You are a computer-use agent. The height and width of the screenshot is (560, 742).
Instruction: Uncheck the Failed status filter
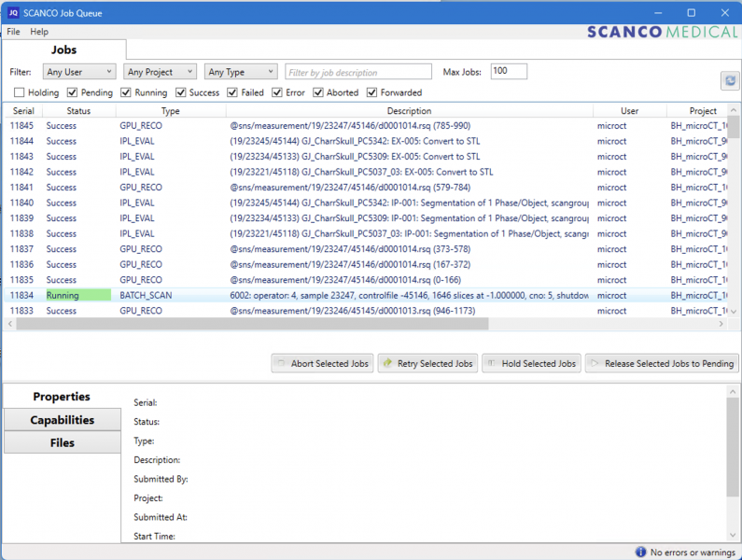pos(231,92)
